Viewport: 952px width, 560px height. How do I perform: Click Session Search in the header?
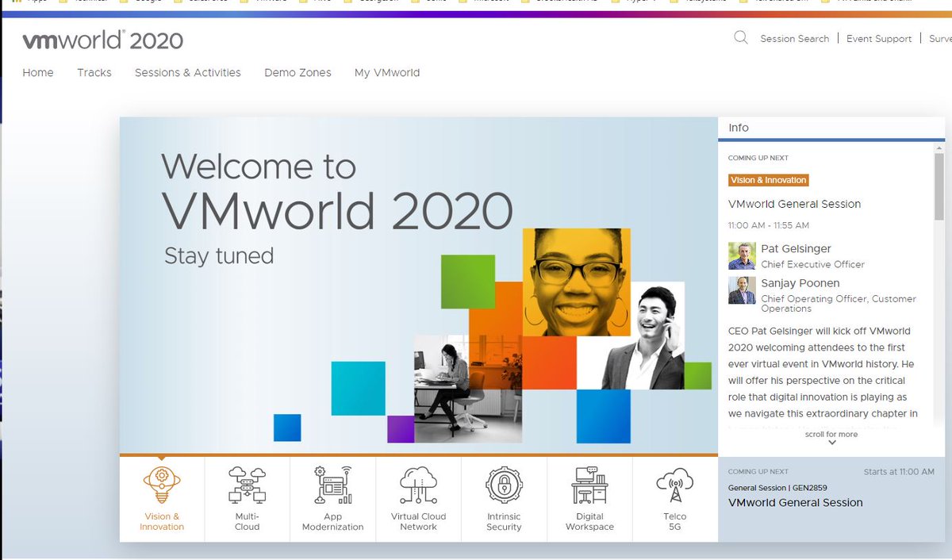point(795,38)
